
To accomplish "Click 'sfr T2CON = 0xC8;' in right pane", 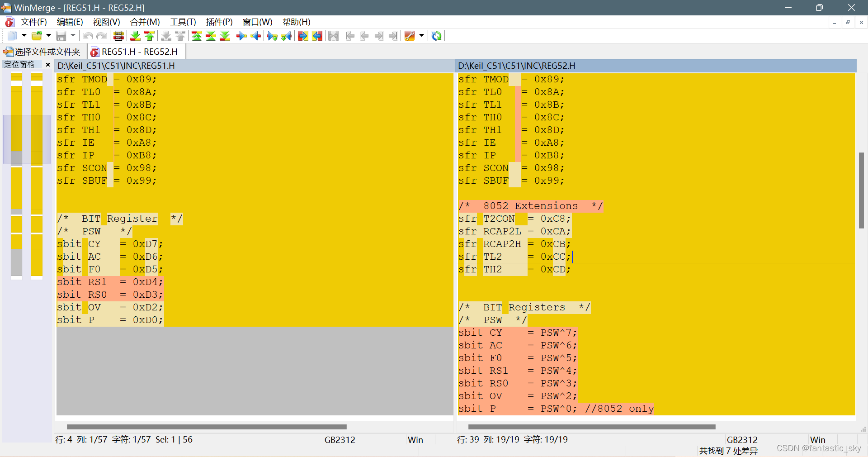I will coord(514,219).
